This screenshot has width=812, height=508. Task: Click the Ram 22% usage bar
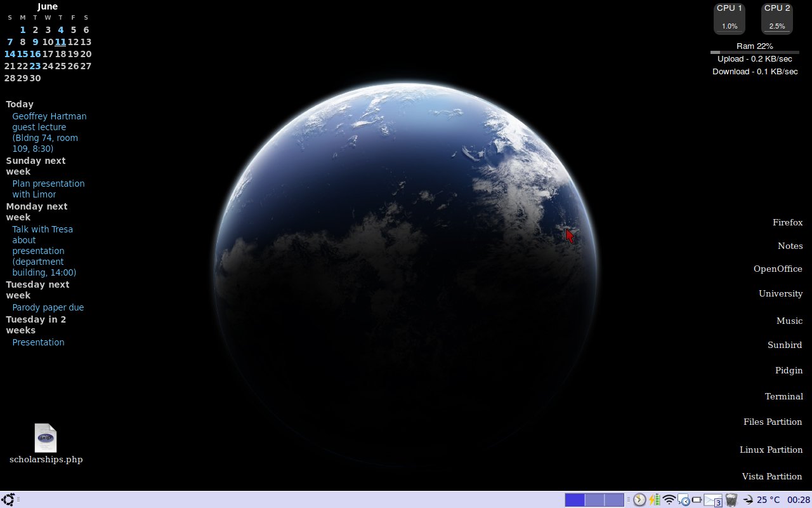tap(755, 52)
